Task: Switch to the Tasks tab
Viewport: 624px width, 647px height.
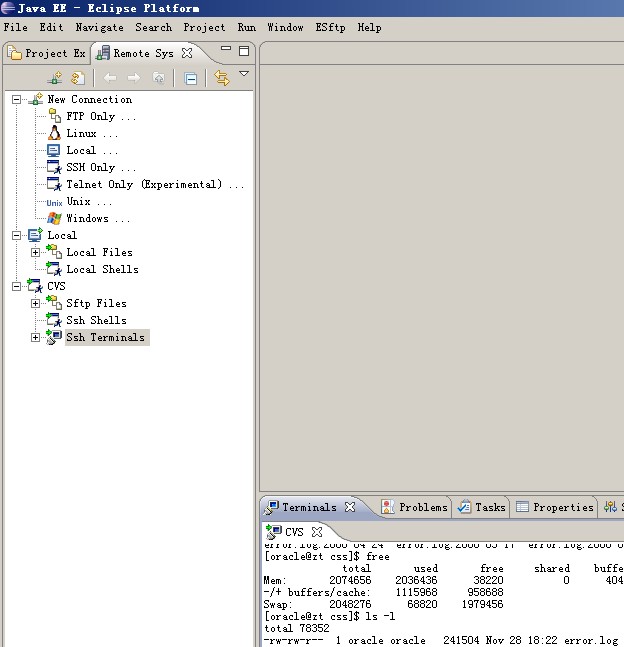Action: [x=482, y=507]
